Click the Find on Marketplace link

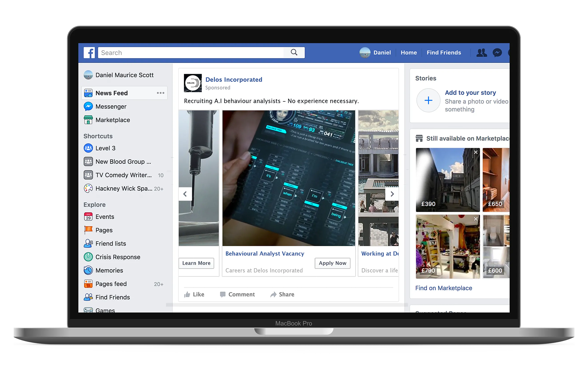pyautogui.click(x=443, y=288)
